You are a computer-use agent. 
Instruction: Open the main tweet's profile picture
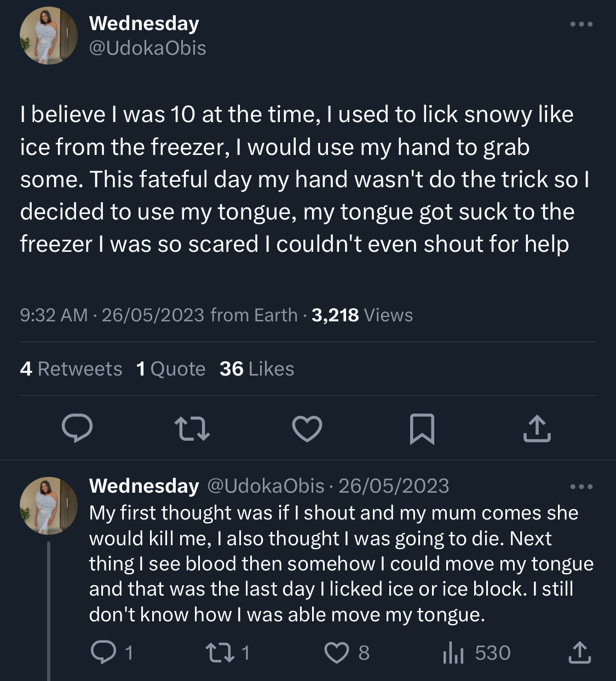(49, 36)
